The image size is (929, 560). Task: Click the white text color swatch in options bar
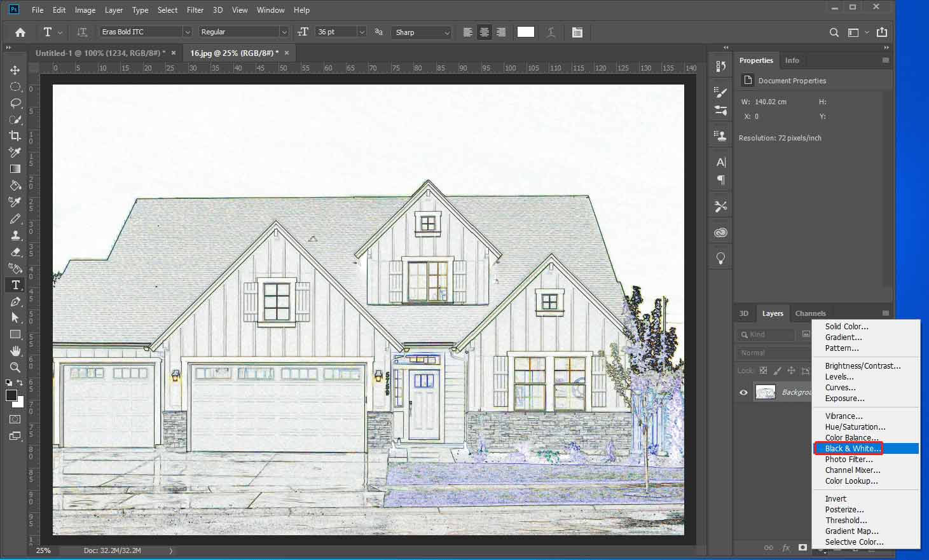tap(525, 31)
